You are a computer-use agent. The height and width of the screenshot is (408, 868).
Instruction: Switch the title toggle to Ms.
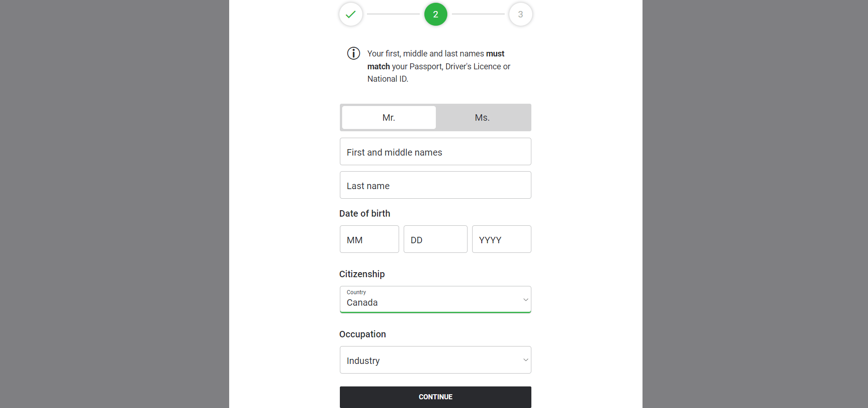(x=482, y=117)
